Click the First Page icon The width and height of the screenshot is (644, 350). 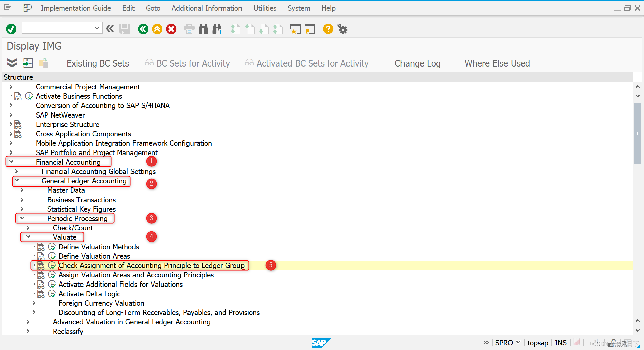[236, 29]
